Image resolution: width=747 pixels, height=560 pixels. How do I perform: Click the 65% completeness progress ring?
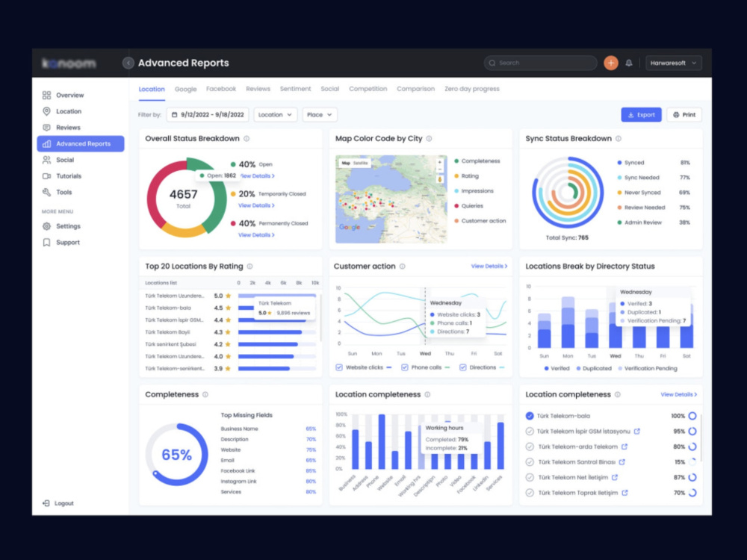click(x=177, y=454)
